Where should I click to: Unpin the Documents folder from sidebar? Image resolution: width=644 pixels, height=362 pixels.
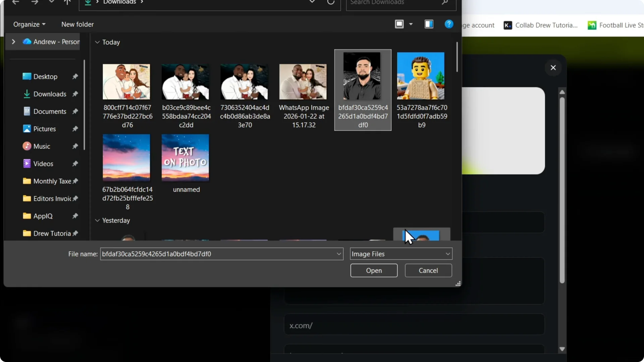(x=75, y=111)
